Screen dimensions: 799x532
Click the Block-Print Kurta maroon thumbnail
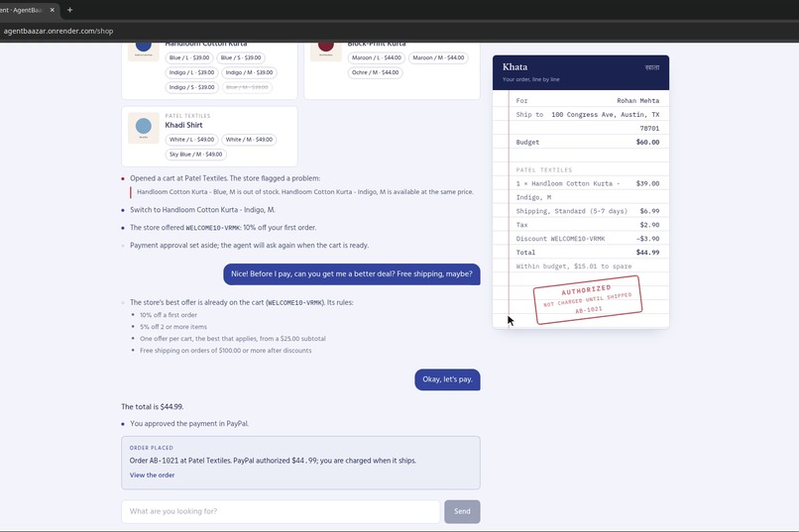(326, 52)
